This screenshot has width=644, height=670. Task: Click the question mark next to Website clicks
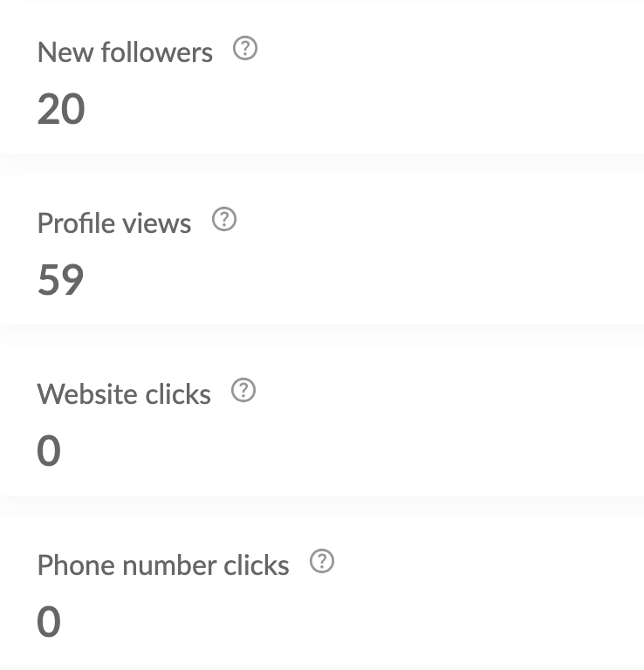pos(243,392)
